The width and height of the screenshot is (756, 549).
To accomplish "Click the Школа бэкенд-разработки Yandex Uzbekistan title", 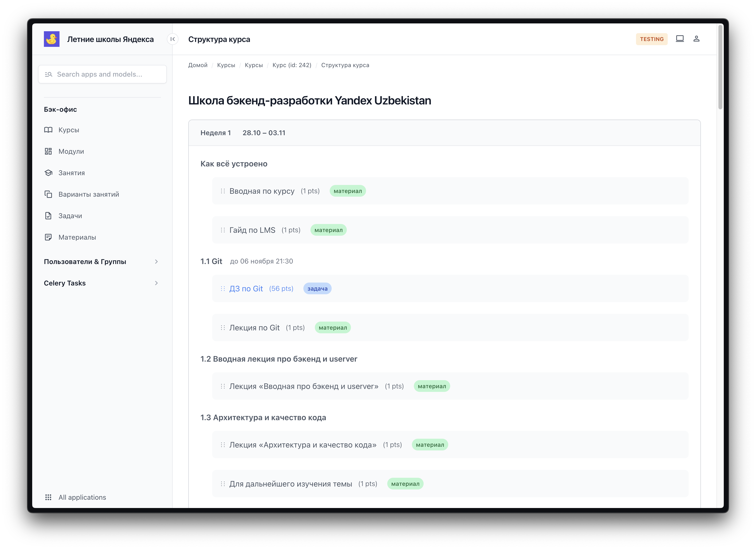I will 310,100.
